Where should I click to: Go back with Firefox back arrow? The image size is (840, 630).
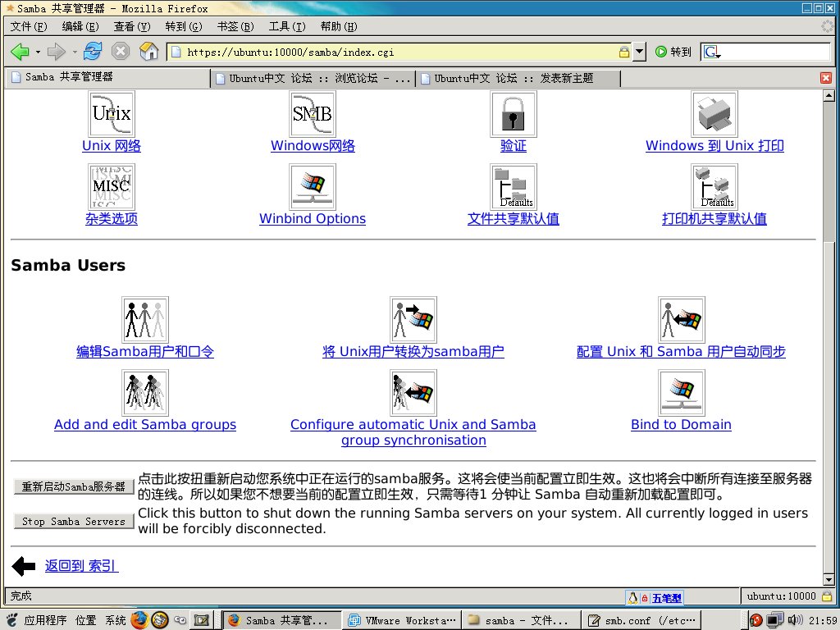(x=20, y=52)
